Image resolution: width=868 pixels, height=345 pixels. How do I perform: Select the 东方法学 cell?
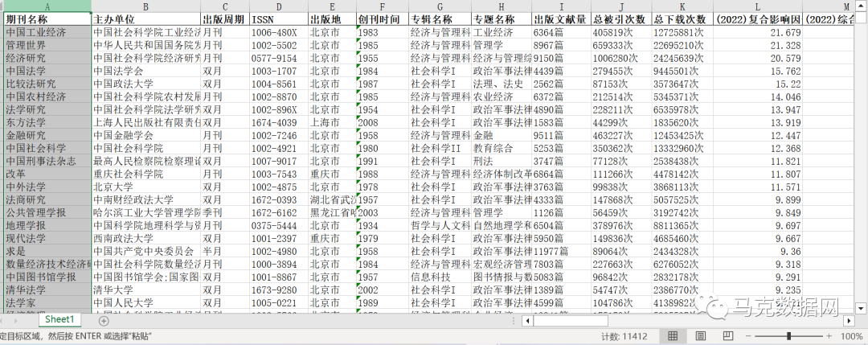point(47,122)
